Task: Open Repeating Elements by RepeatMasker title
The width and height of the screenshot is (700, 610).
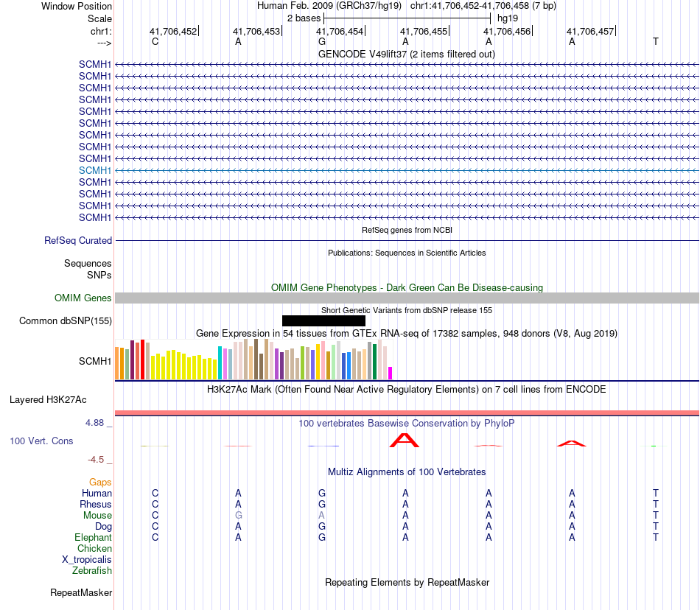Action: coord(407,582)
